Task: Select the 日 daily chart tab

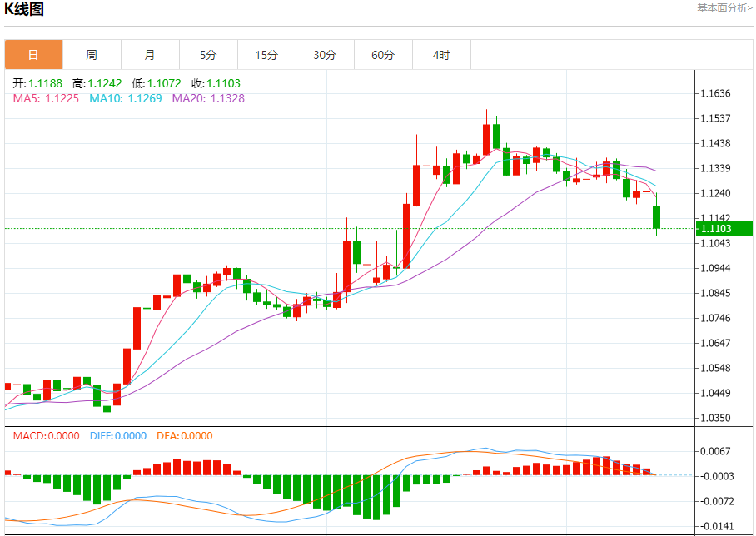Action: point(34,55)
